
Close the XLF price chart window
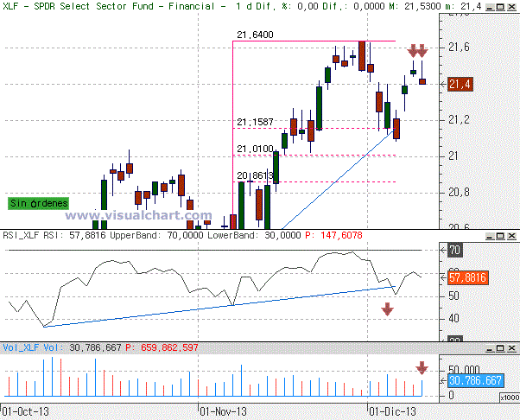511,7
